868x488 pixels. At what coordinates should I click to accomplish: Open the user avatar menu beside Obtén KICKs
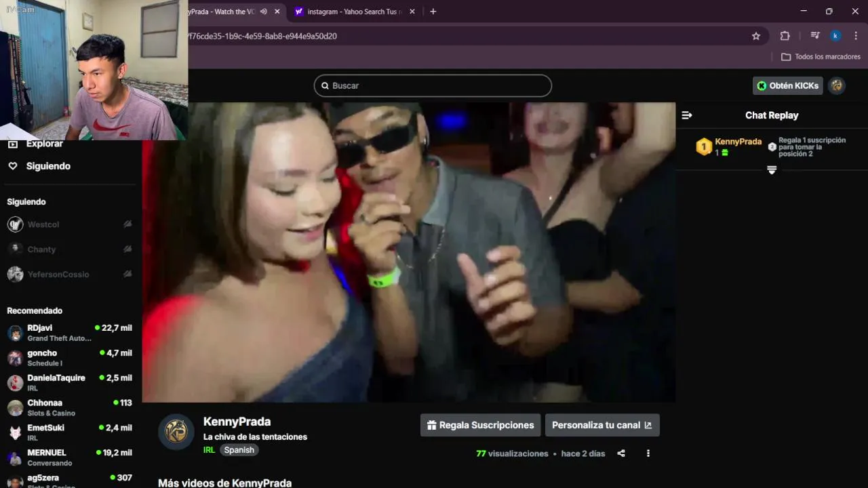coord(837,85)
